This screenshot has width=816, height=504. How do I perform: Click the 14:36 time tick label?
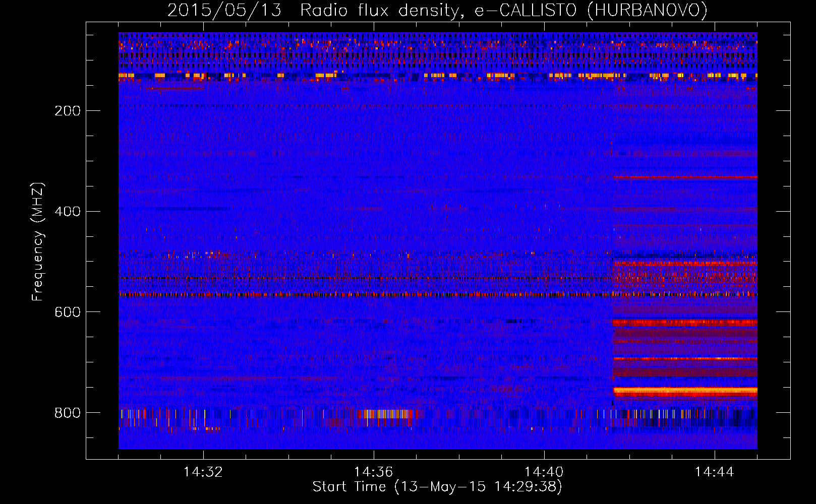[x=374, y=472]
